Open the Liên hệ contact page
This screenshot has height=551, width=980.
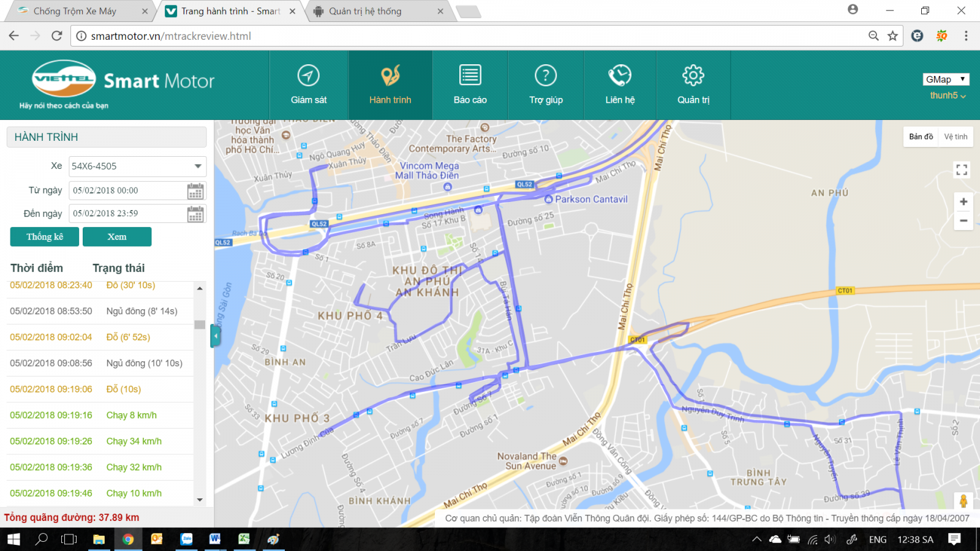(620, 84)
